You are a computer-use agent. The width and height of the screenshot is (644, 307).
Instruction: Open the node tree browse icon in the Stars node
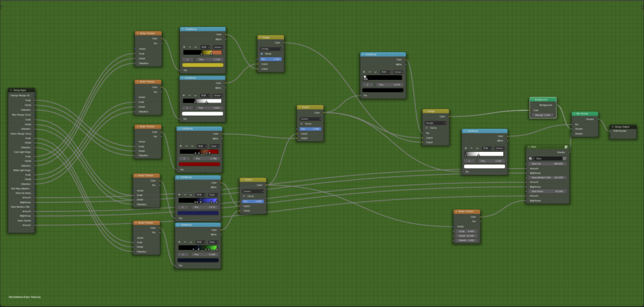point(531,158)
